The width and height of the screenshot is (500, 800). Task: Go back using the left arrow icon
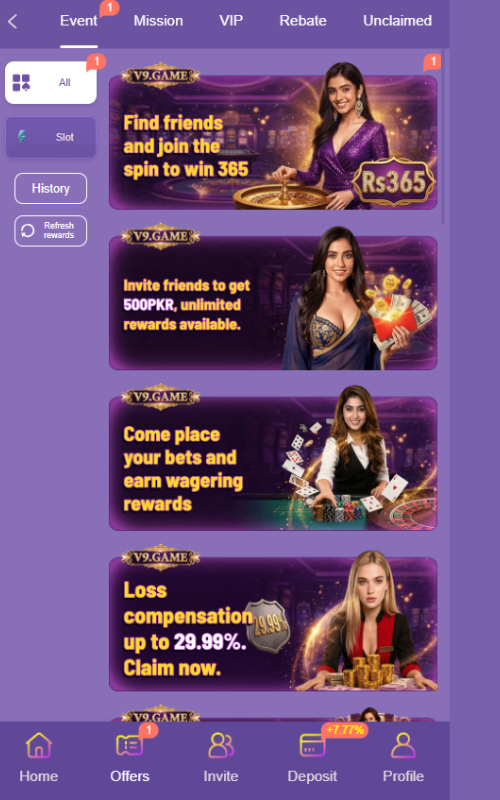click(13, 21)
